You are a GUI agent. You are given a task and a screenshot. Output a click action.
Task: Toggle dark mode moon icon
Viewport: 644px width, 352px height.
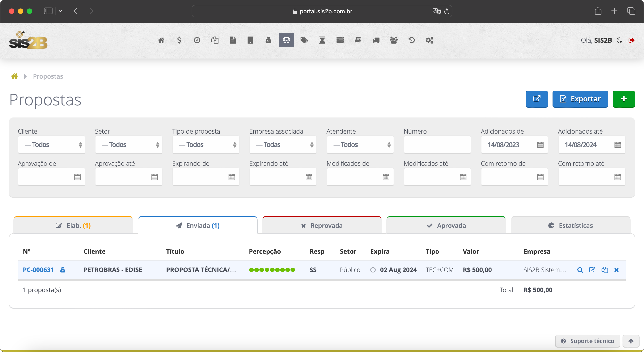(x=620, y=40)
